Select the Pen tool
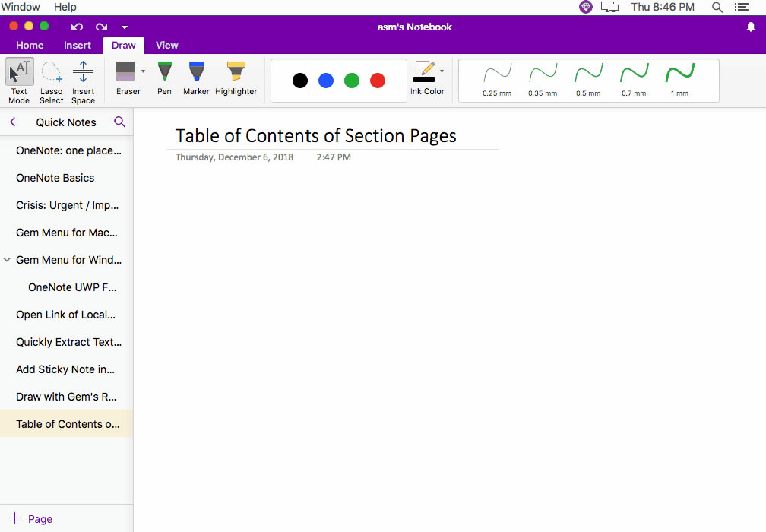The image size is (766, 532). click(x=164, y=76)
